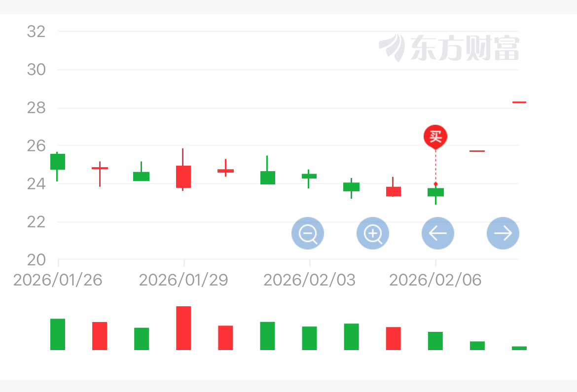The image size is (577, 392).
Task: Click the red dash candle near 26
Action: (x=477, y=151)
